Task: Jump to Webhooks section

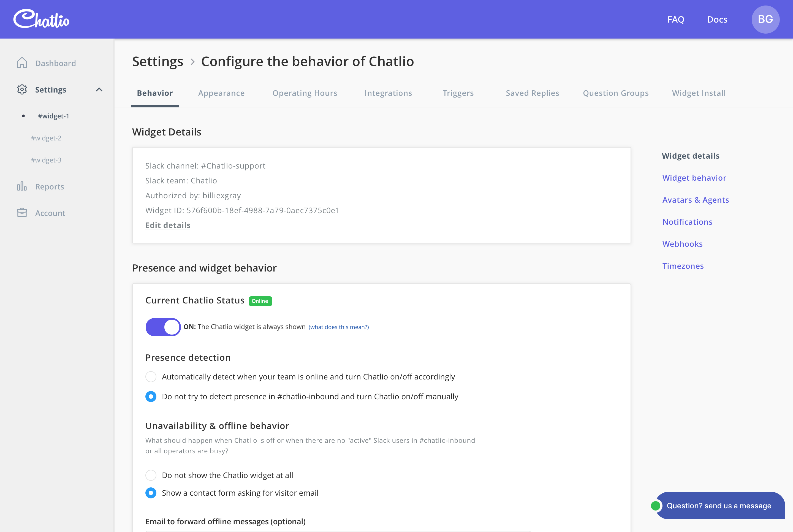Action: [682, 244]
